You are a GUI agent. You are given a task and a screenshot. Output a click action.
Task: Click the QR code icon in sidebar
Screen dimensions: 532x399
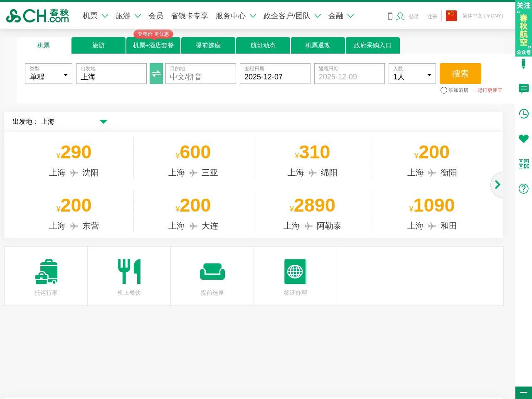pyautogui.click(x=523, y=164)
